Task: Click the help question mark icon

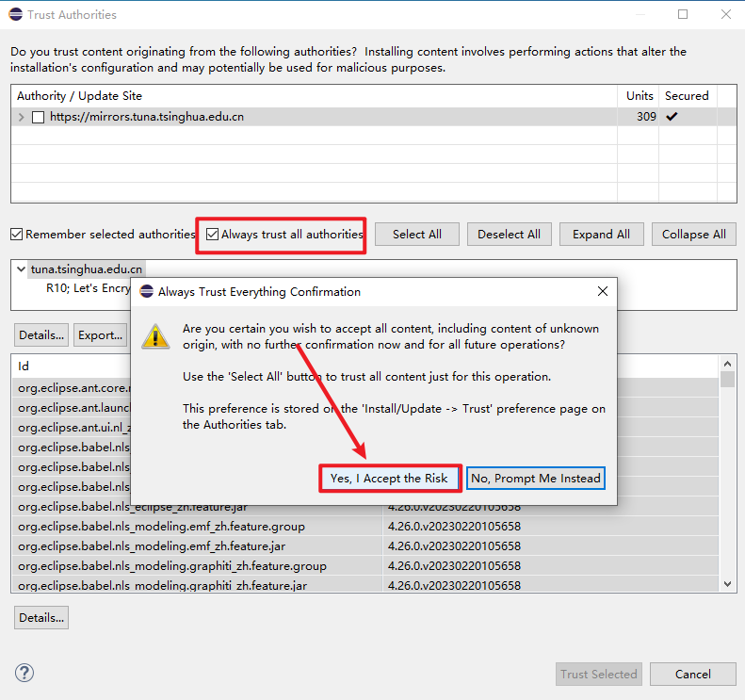Action: (x=24, y=674)
